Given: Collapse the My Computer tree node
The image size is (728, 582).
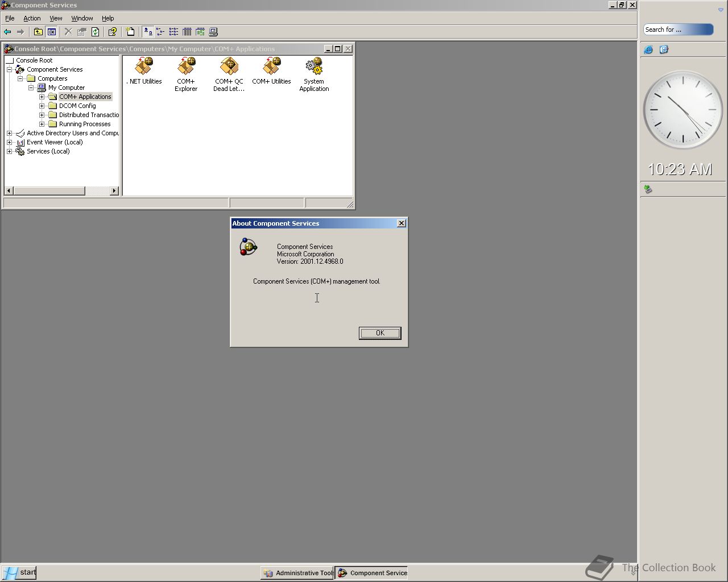Looking at the screenshot, I should tap(31, 88).
